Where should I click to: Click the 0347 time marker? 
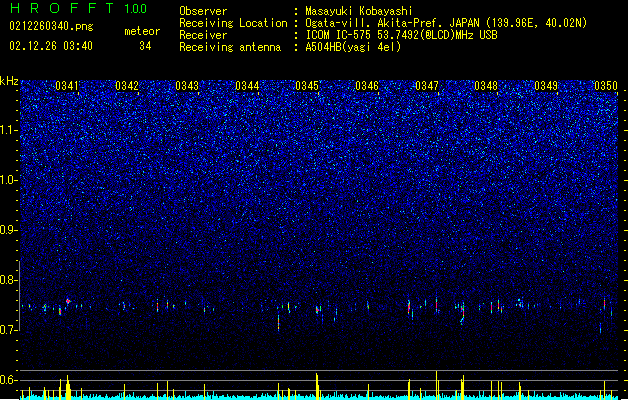coord(427,85)
